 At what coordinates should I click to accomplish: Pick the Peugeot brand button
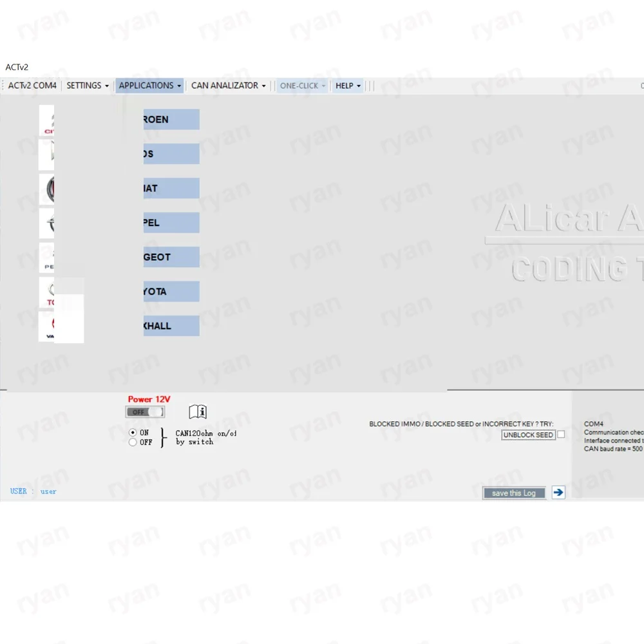[171, 257]
